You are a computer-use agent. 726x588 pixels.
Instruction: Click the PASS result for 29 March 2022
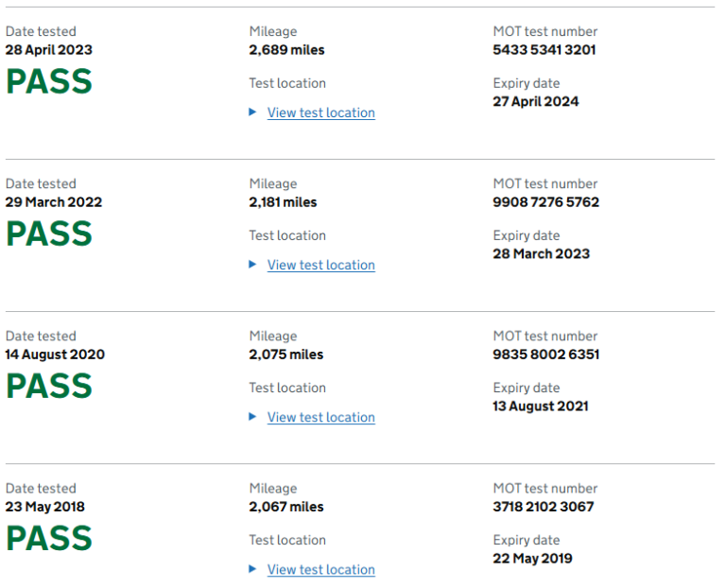click(x=49, y=233)
